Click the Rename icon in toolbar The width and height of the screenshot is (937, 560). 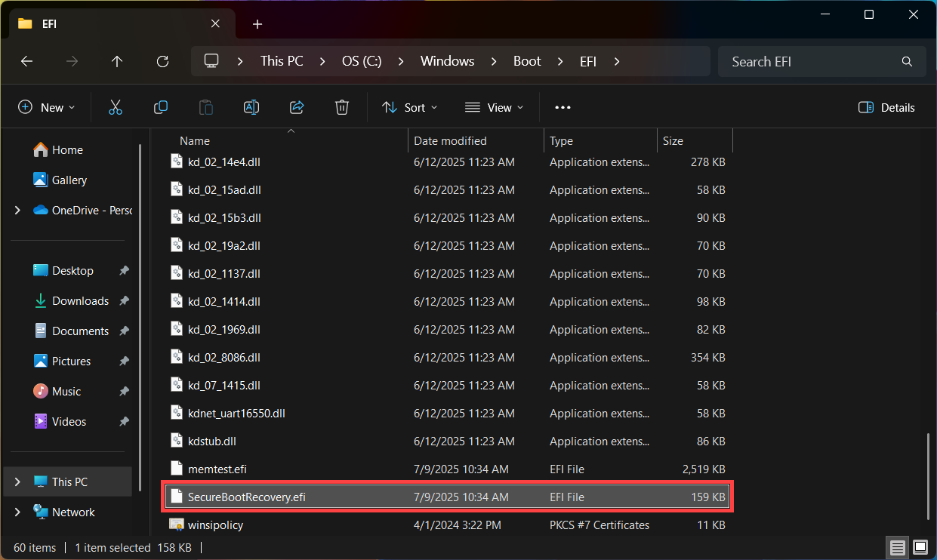pos(251,107)
